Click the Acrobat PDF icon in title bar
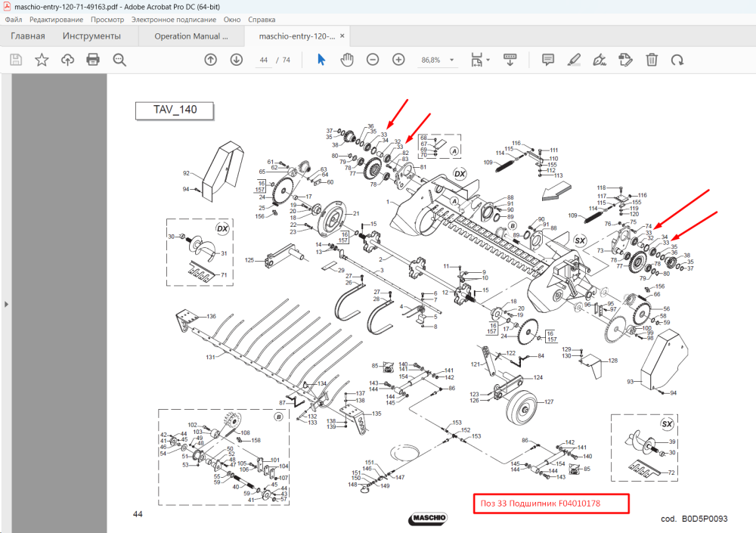Screen dimensions: 756x533 tap(7, 7)
